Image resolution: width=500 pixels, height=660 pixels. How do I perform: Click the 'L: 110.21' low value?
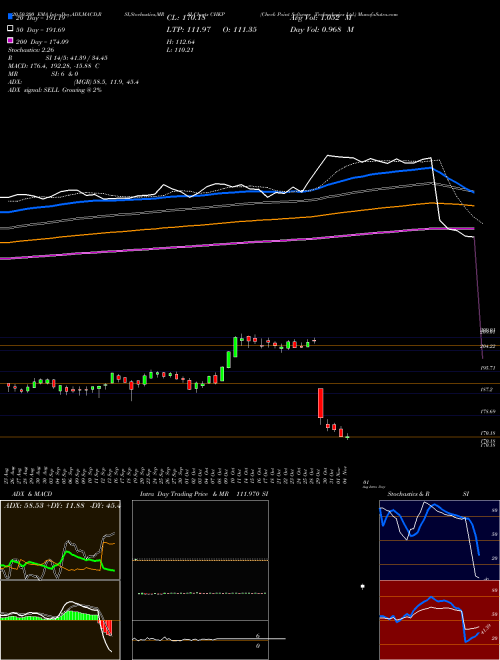click(180, 50)
